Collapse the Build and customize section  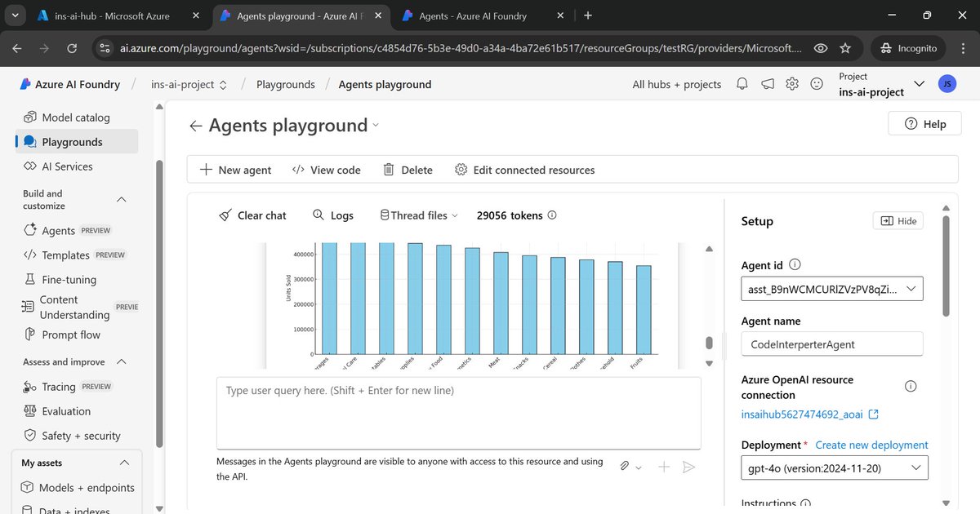(x=122, y=200)
